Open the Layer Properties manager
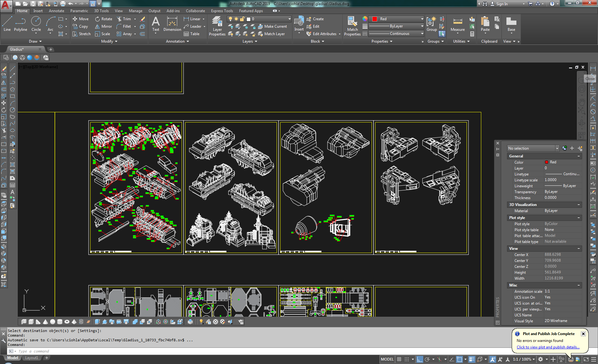The image size is (598, 364). (217, 26)
